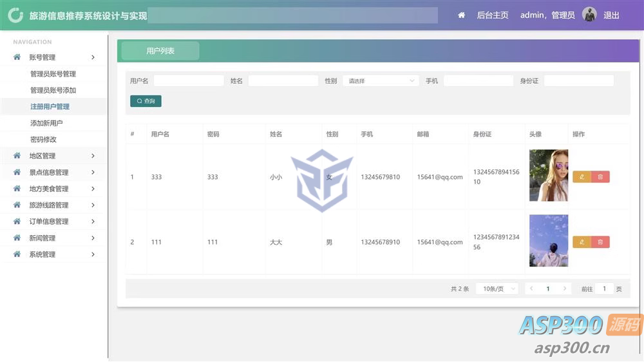Click the house icon beside 旅游线路管理
Screen dimensions: 644x362
tap(17, 205)
